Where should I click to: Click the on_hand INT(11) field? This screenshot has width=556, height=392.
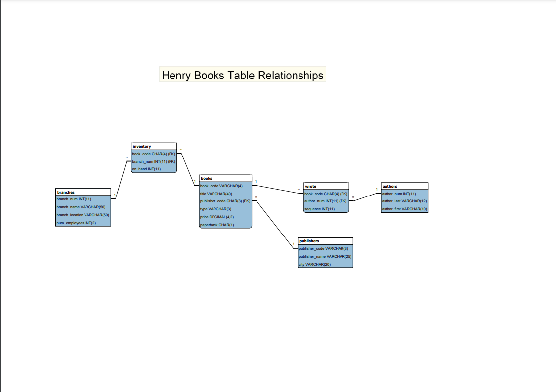pos(146,169)
